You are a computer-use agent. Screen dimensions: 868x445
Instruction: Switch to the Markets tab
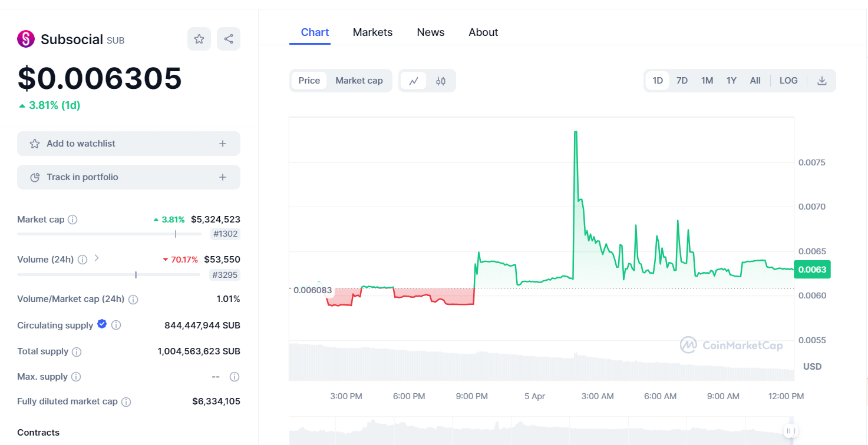(372, 32)
